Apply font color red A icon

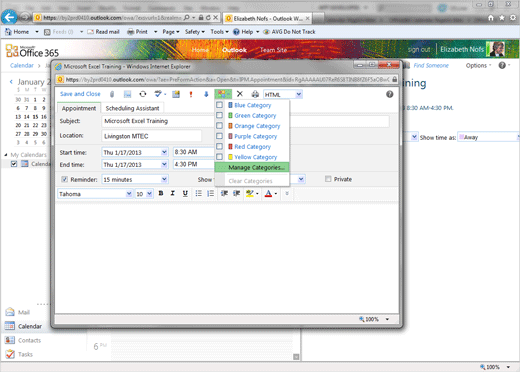point(268,193)
